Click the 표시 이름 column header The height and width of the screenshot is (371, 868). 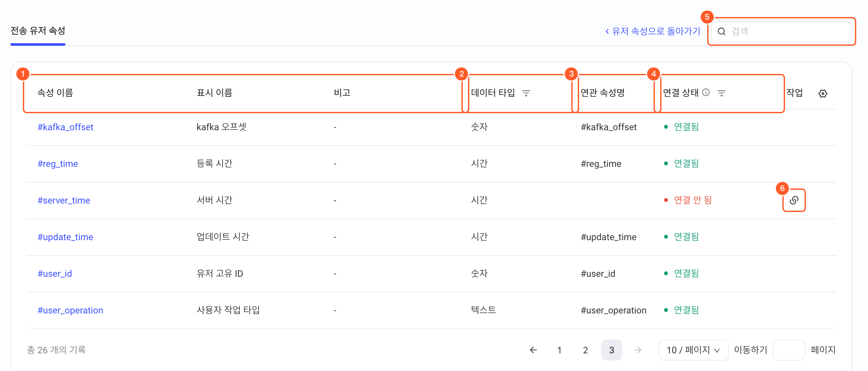pyautogui.click(x=215, y=93)
